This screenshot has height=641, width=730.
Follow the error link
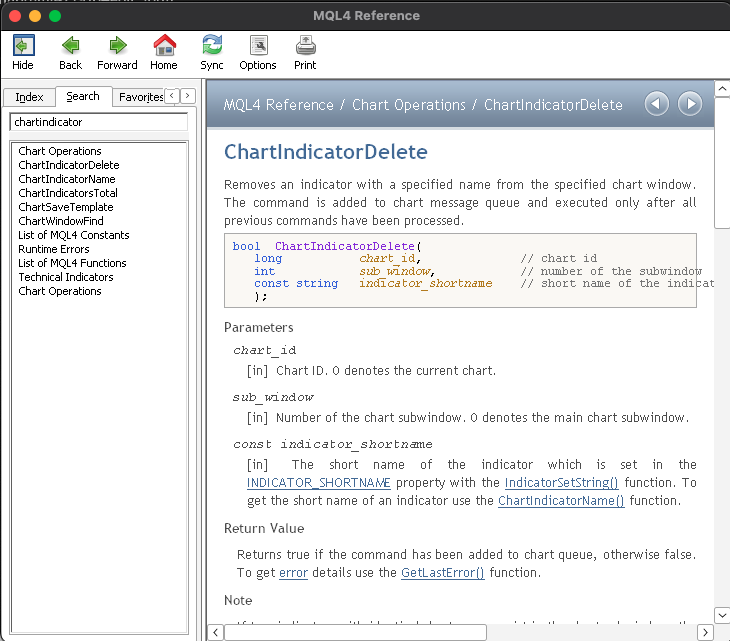point(293,573)
